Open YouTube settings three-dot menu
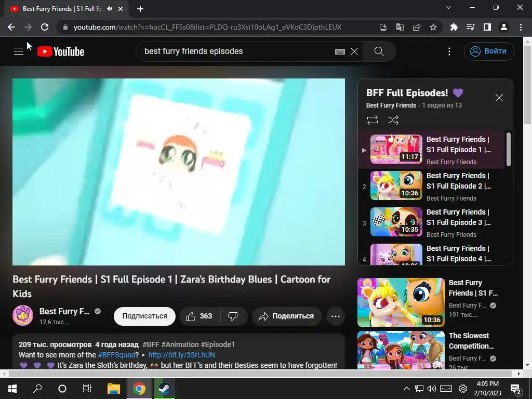The image size is (532, 399). (449, 51)
